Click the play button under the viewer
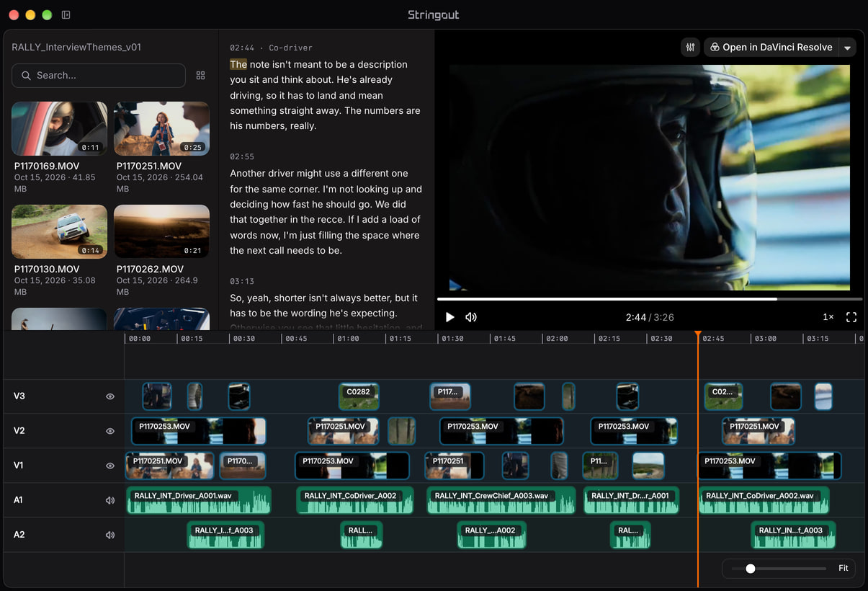The image size is (868, 591). [450, 317]
